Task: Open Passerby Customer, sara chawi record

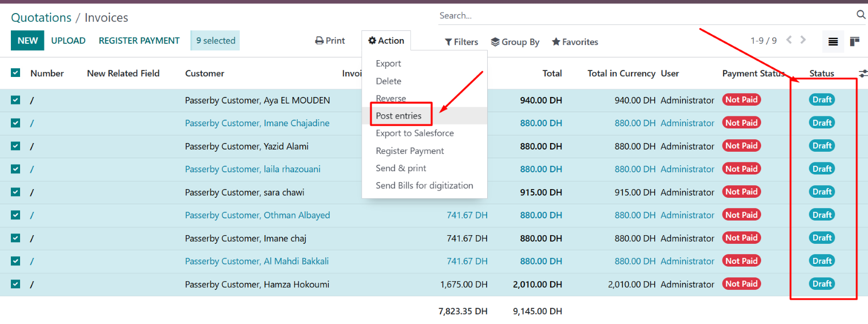Action: (244, 192)
